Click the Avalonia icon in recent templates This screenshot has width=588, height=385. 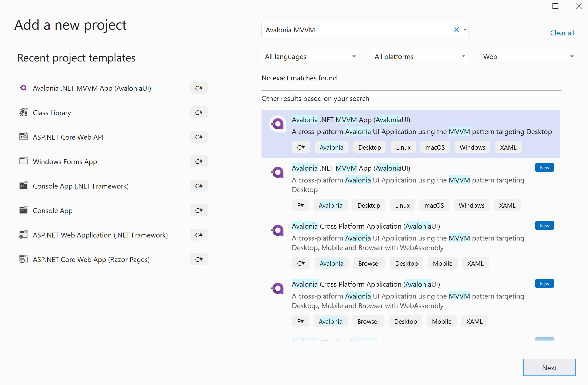[x=24, y=88]
